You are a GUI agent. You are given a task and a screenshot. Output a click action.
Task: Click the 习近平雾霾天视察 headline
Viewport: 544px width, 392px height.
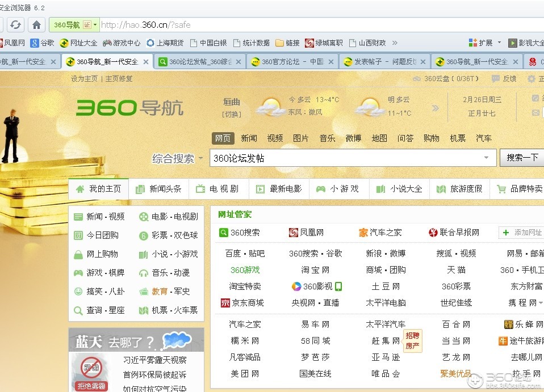pos(154,360)
